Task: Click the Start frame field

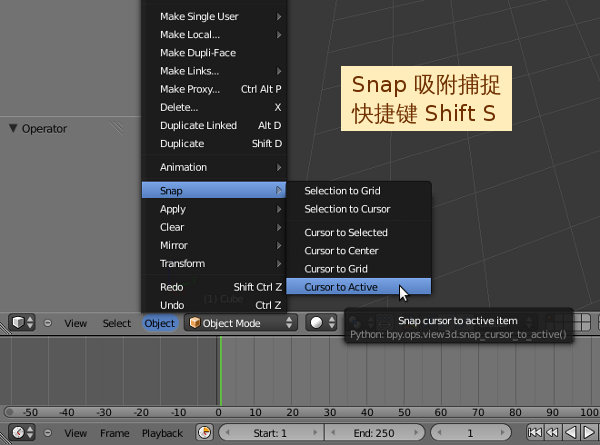Action: [271, 433]
